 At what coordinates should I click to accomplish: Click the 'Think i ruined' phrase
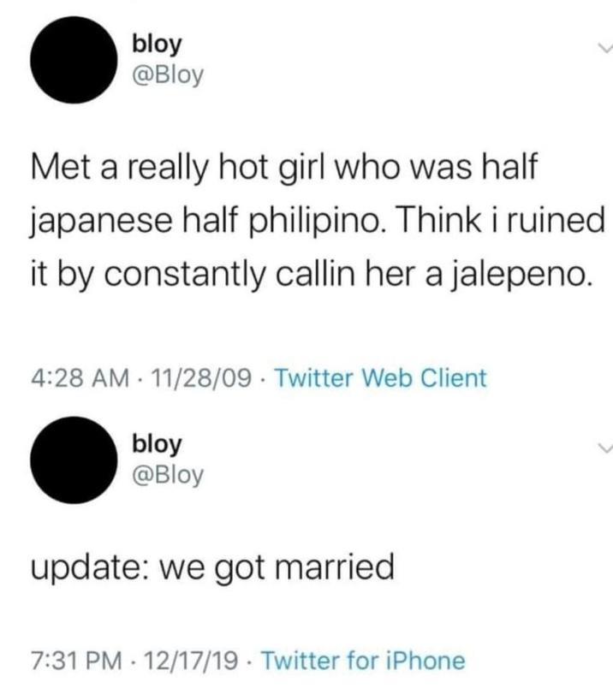click(x=497, y=221)
